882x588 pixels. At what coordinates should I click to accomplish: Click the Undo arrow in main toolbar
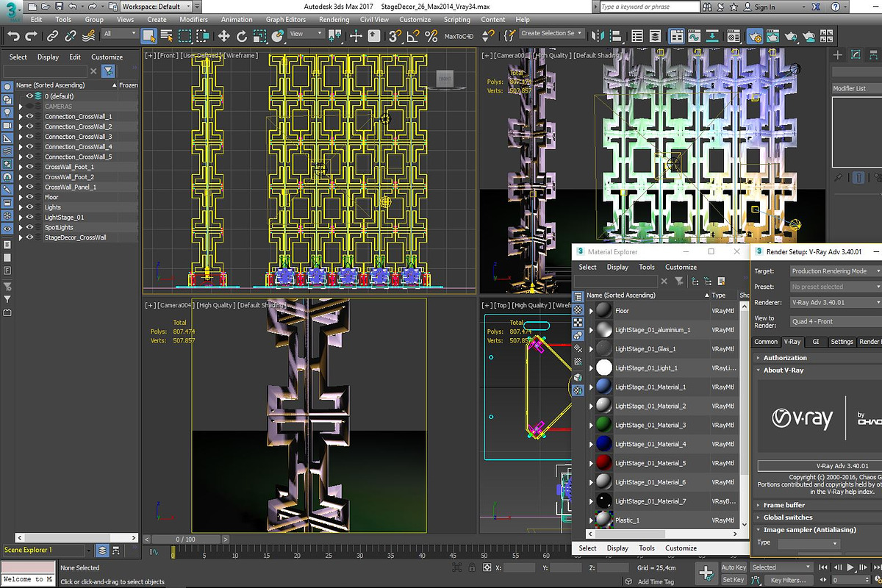click(13, 35)
